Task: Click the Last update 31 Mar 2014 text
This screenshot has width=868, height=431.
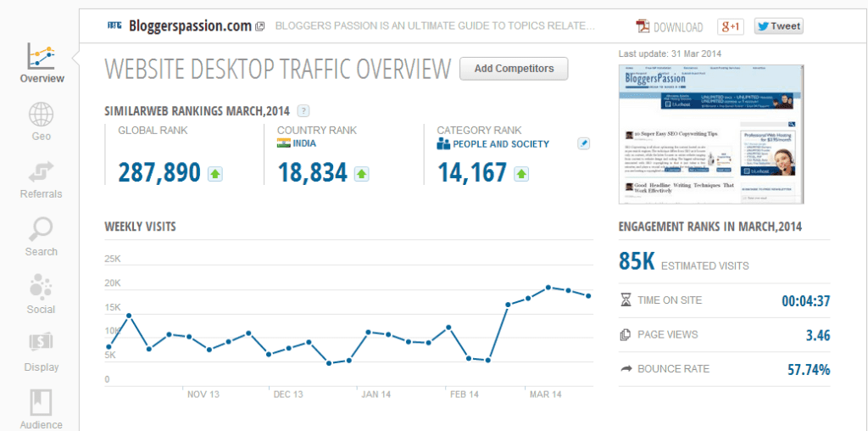Action: pos(670,53)
